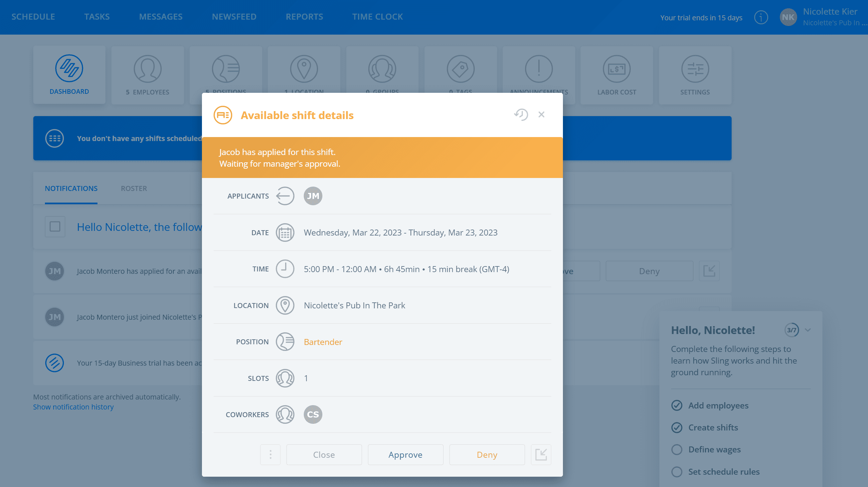Click the Location icon
Image resolution: width=868 pixels, height=487 pixels.
pos(285,305)
